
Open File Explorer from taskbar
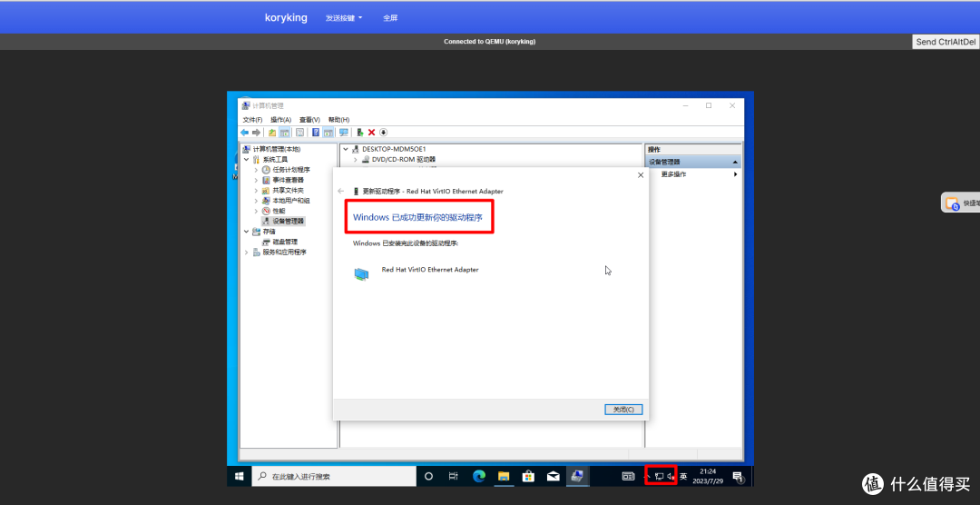coord(503,476)
